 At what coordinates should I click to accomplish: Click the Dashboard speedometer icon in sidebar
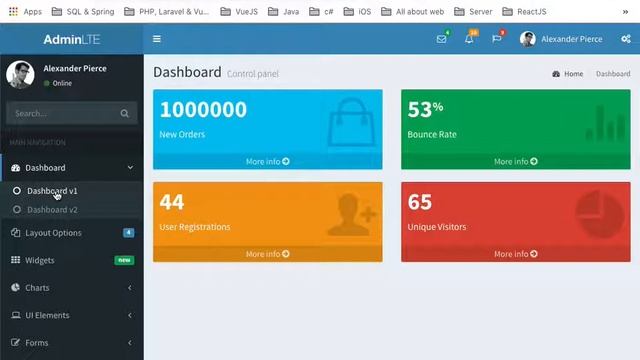(16, 168)
